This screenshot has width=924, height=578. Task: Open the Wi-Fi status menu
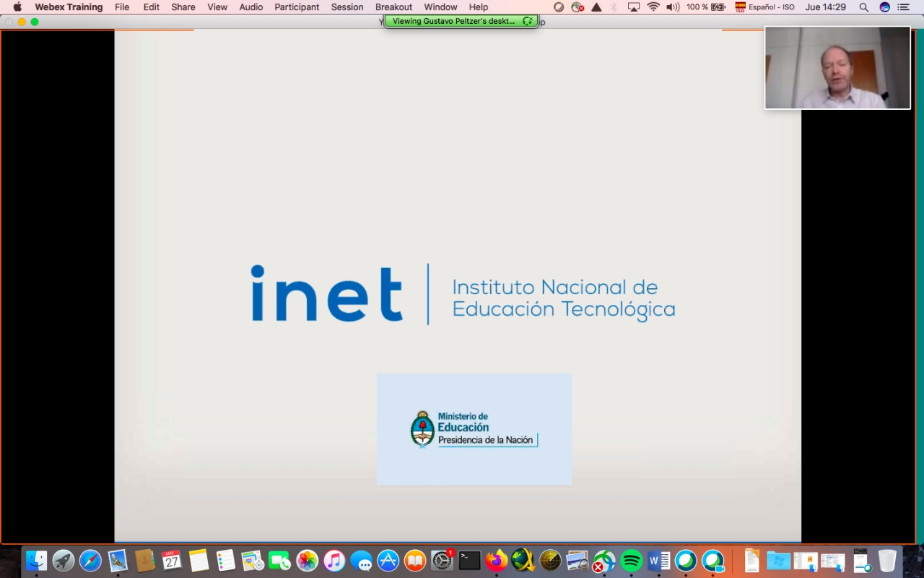pyautogui.click(x=653, y=7)
